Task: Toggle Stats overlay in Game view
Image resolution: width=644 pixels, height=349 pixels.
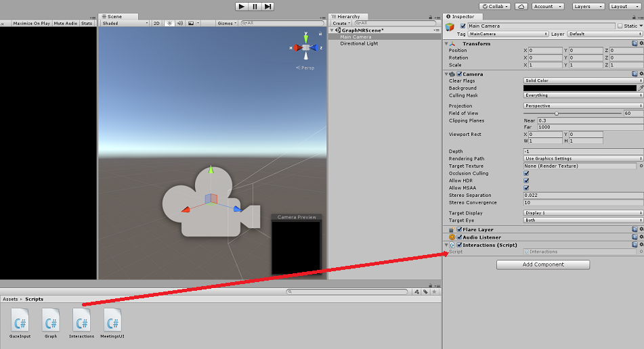Action: 87,24
